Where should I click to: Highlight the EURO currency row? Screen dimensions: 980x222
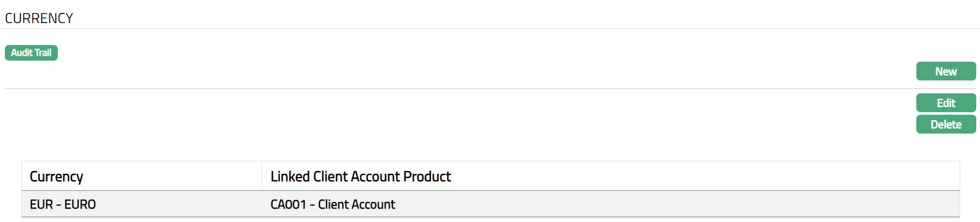(x=63, y=204)
